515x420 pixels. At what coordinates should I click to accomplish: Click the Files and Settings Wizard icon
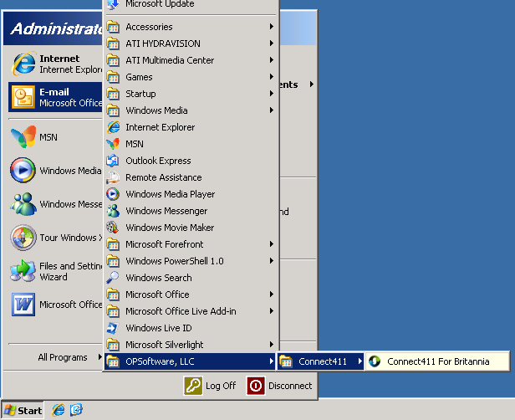[23, 271]
